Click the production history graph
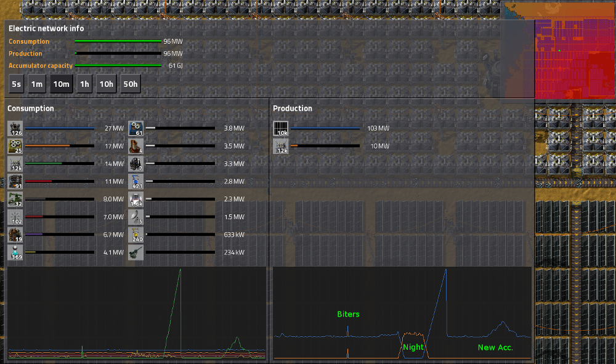The width and height of the screenshot is (616, 364). pos(402,313)
